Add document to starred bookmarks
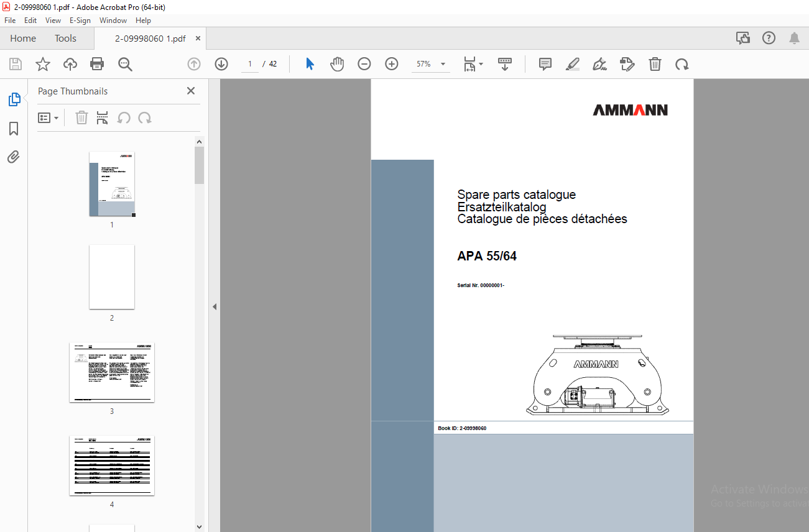The height and width of the screenshot is (532, 809). [x=42, y=64]
